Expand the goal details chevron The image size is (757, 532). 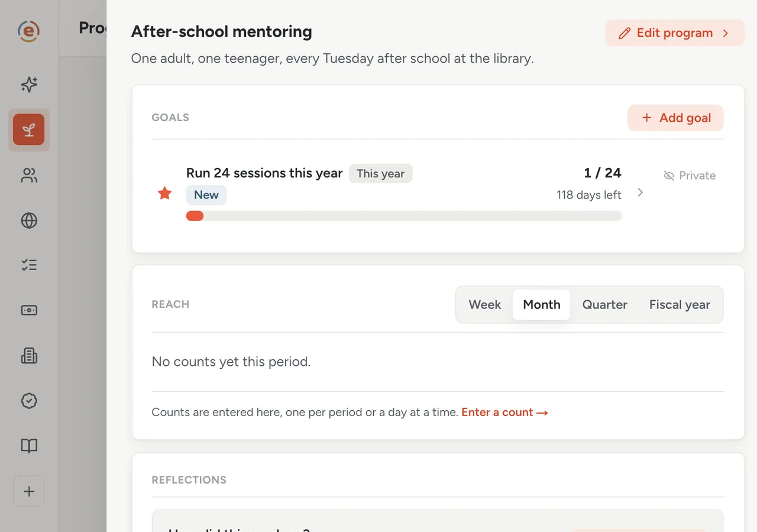pos(640,193)
